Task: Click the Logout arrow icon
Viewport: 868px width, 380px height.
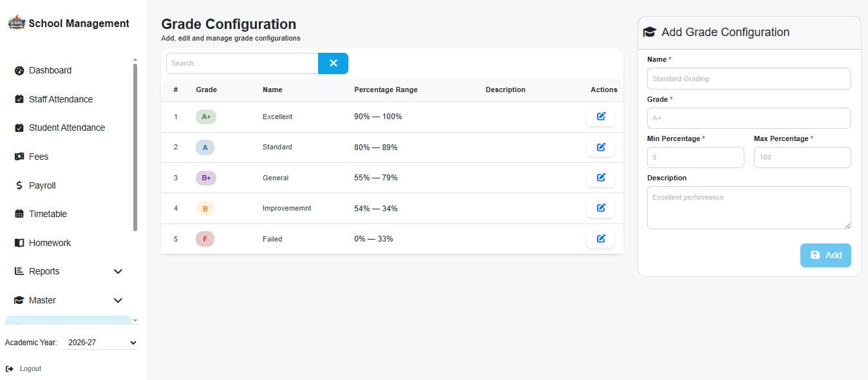Action: [x=10, y=369]
